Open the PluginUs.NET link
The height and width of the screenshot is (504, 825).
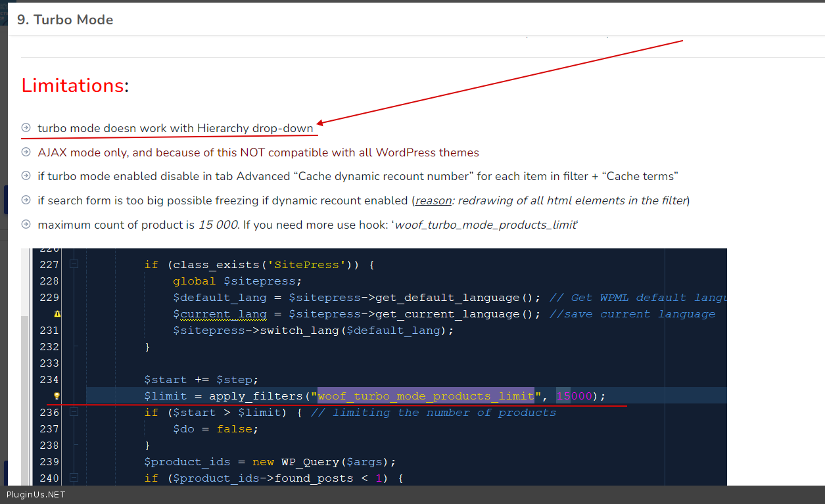click(x=36, y=495)
